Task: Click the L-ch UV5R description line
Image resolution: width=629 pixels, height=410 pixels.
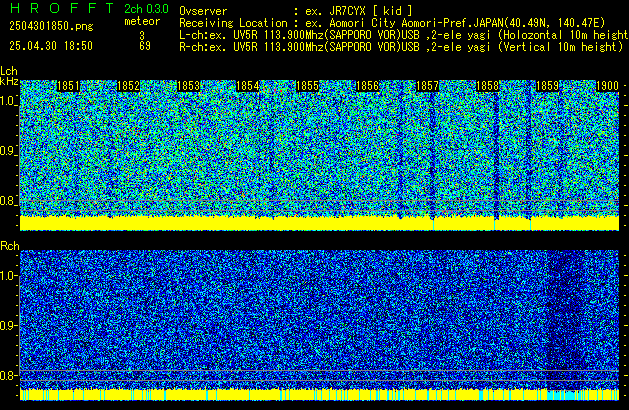Action: 403,35
